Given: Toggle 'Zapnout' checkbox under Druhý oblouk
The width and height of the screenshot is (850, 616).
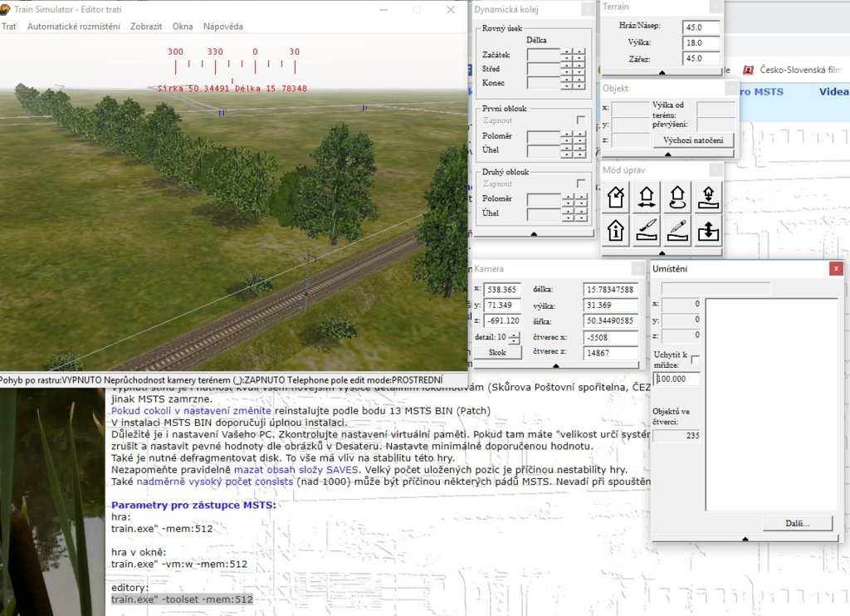Looking at the screenshot, I should pos(580,183).
